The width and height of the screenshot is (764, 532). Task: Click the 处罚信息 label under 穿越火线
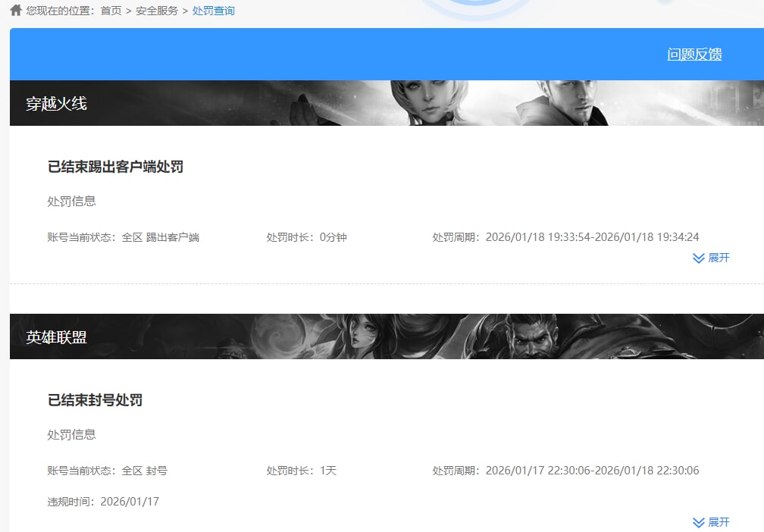pyautogui.click(x=71, y=202)
